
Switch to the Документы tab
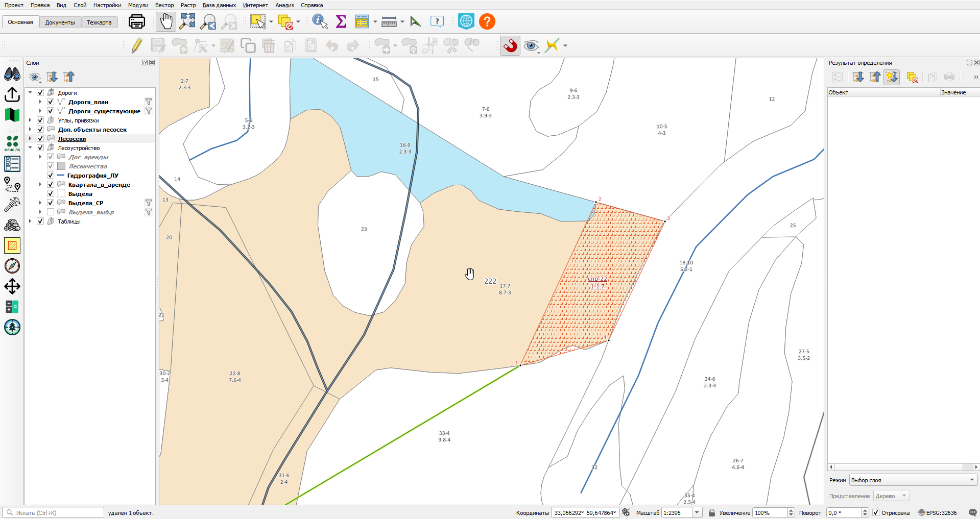(x=60, y=22)
